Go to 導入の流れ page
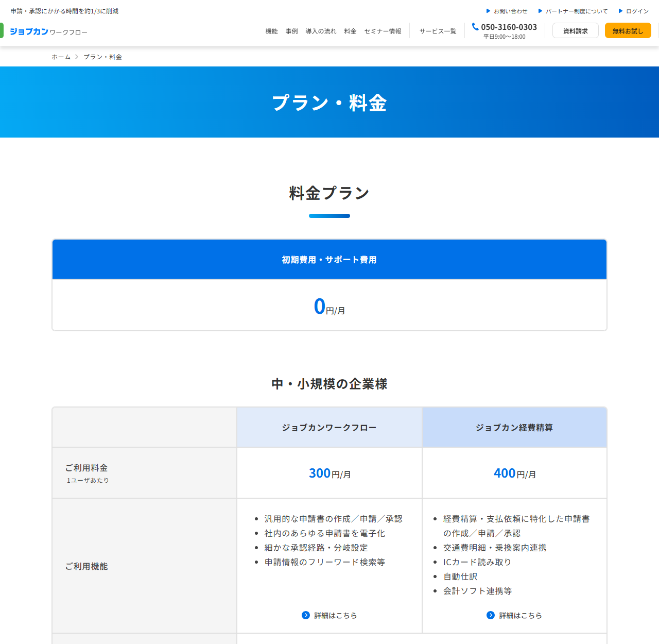The height and width of the screenshot is (644, 659). click(321, 31)
